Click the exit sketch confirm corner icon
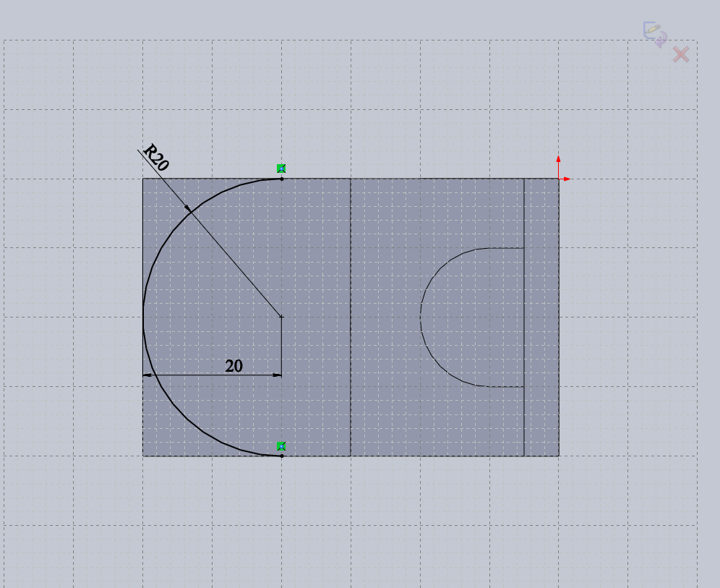 [655, 35]
